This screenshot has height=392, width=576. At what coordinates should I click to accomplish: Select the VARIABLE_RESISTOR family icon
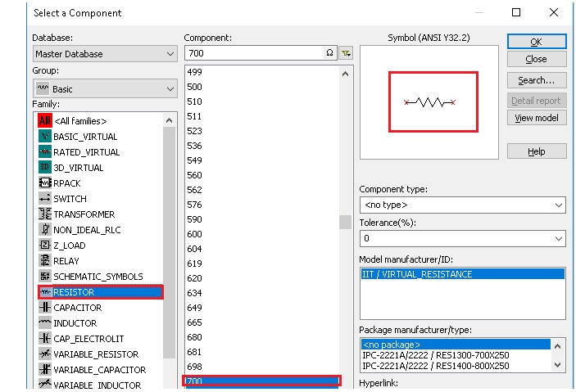[x=45, y=354]
